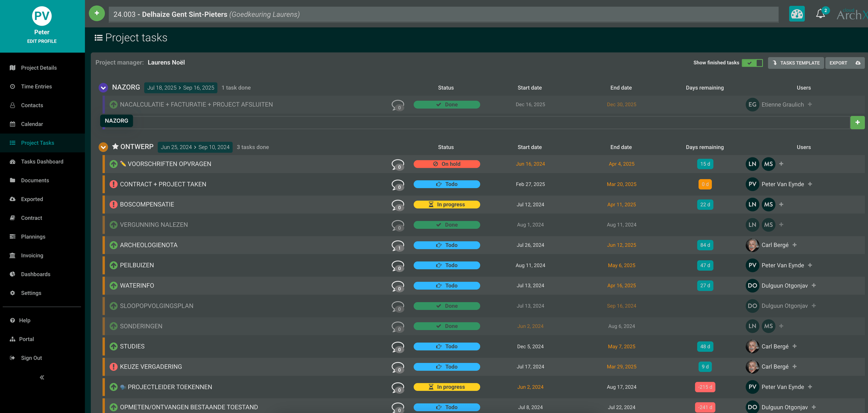The height and width of the screenshot is (413, 868).
Task: Add user plus icon on WATERINFO row
Action: tap(814, 286)
